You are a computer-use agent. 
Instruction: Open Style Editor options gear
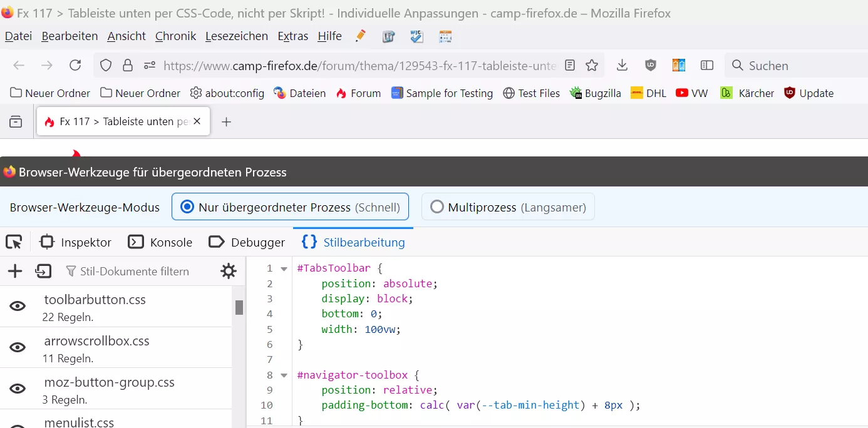[x=229, y=271]
